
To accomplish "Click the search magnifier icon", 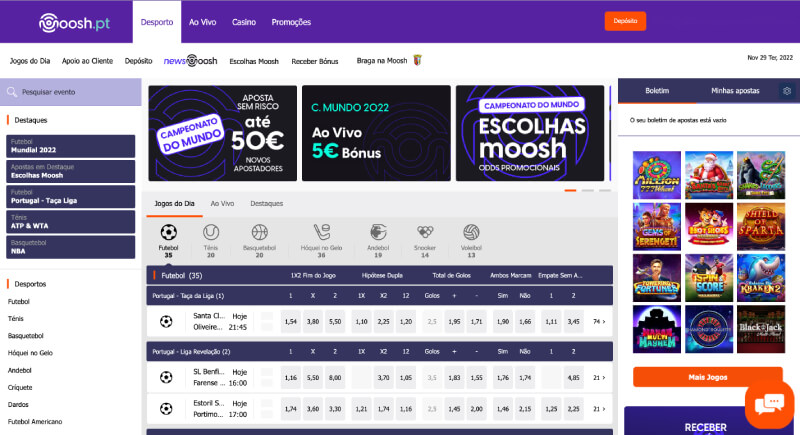I will click(12, 92).
